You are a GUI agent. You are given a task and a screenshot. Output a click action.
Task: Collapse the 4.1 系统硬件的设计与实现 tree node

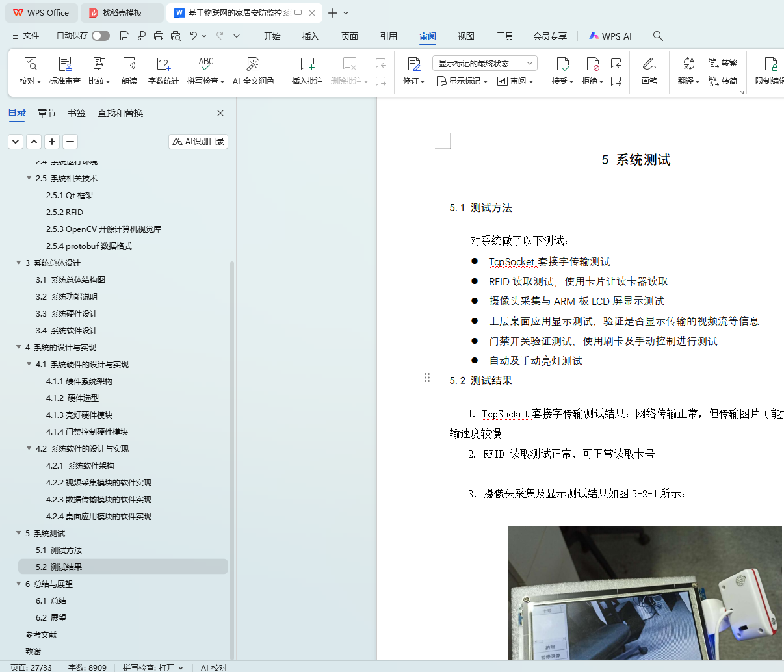pyautogui.click(x=29, y=364)
